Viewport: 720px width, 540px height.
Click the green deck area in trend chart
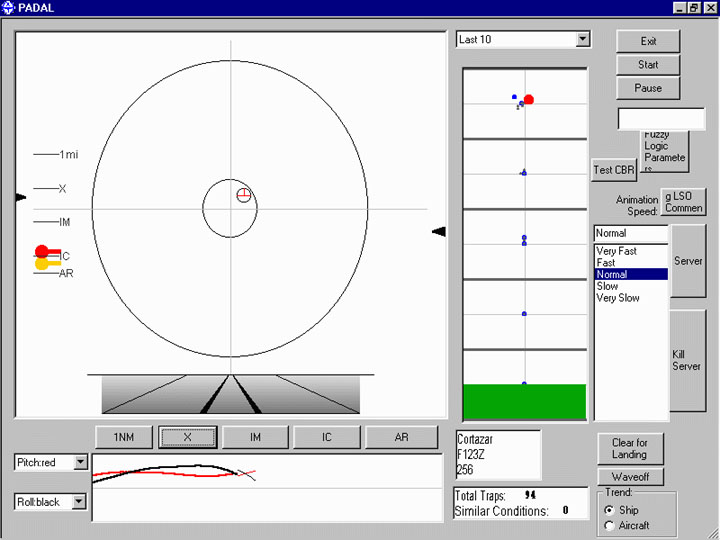pyautogui.click(x=524, y=402)
